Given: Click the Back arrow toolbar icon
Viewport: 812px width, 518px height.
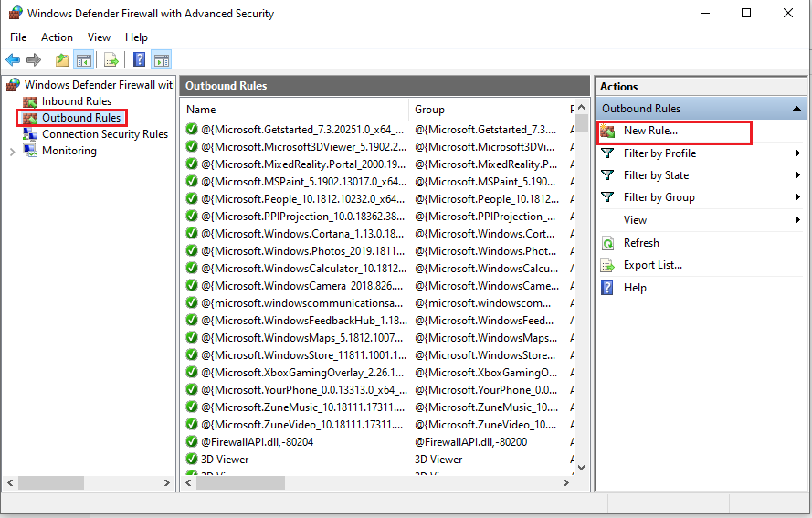Looking at the screenshot, I should (x=13, y=60).
